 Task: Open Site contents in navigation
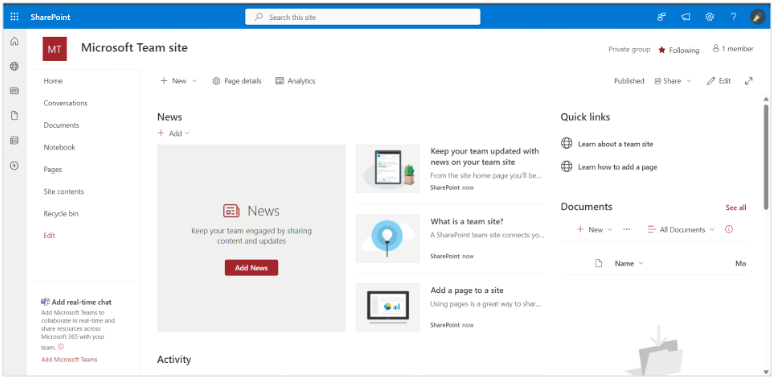coord(64,191)
